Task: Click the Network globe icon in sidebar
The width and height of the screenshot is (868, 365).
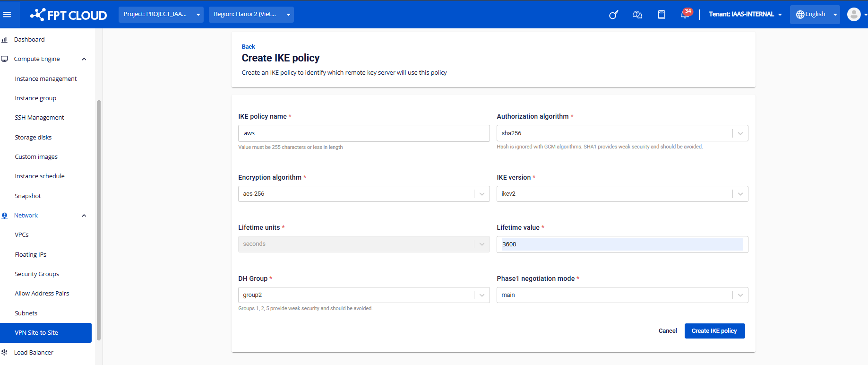Action: coord(5,216)
